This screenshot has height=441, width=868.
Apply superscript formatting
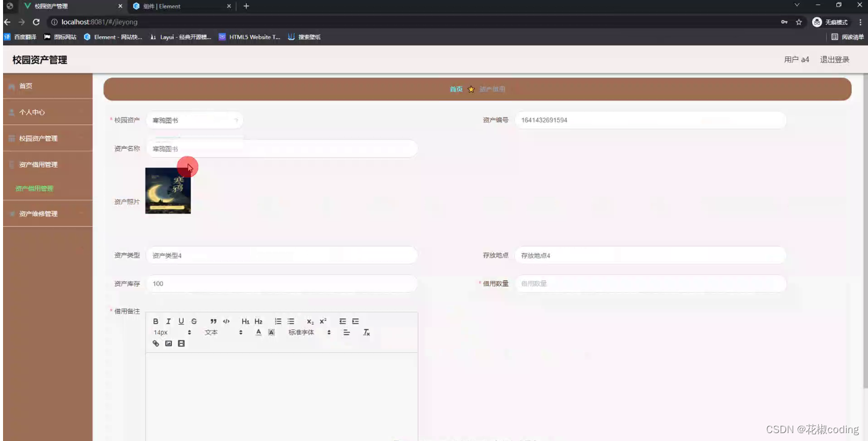point(323,321)
